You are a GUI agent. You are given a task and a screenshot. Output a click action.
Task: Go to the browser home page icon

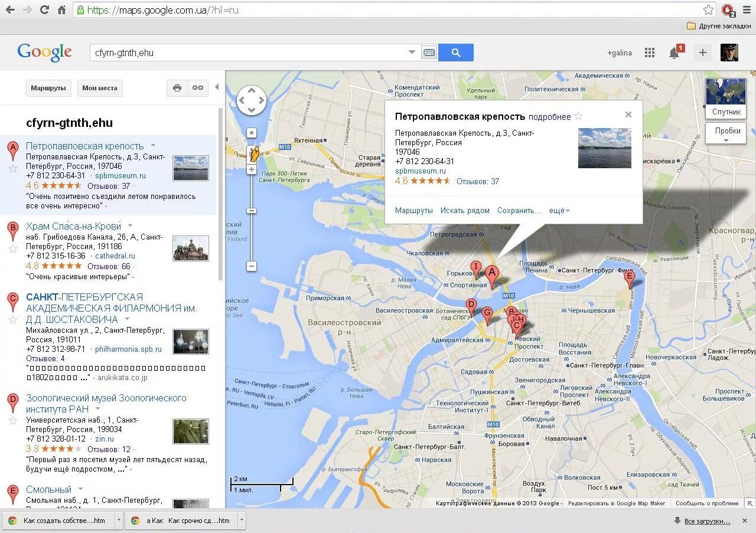[61, 10]
